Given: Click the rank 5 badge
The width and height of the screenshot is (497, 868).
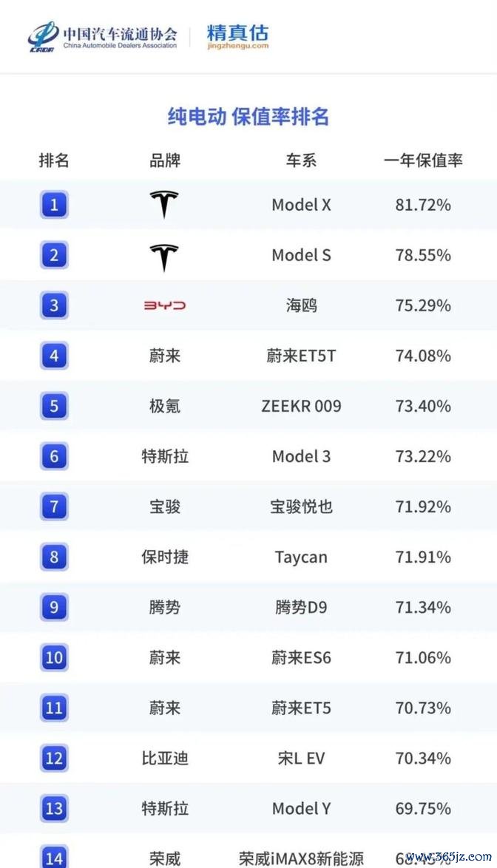Looking at the screenshot, I should 54,406.
